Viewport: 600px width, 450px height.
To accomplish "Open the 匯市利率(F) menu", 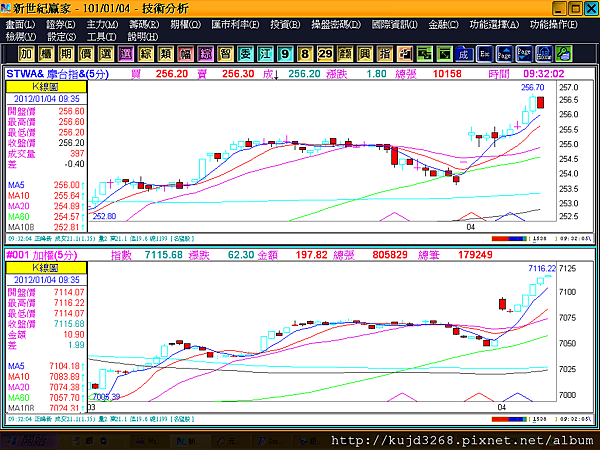I will (235, 25).
